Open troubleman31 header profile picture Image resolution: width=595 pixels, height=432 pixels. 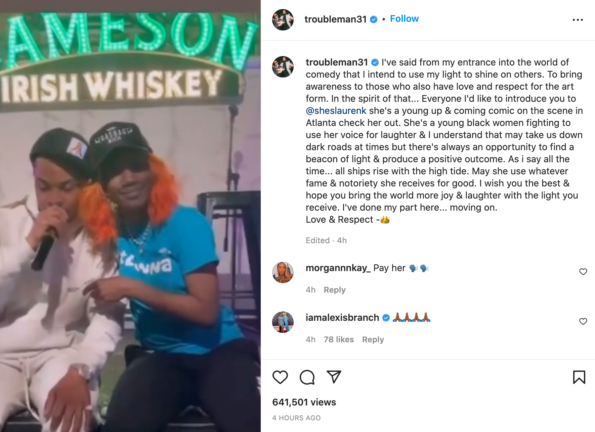tap(283, 19)
